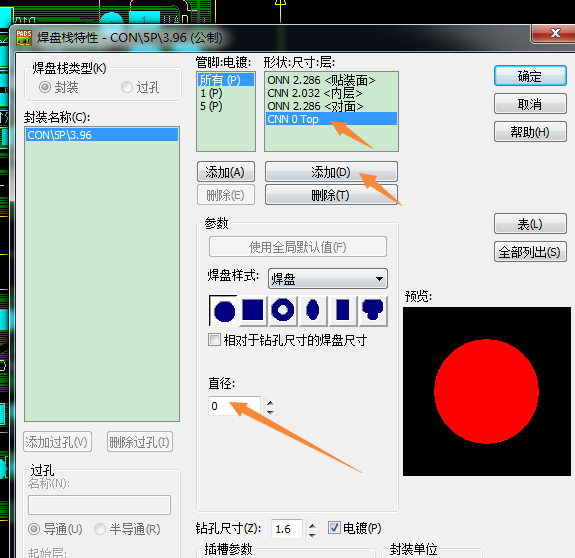The width and height of the screenshot is (575, 558).
Task: Select 所有 (P) in pin list
Action: point(226,80)
